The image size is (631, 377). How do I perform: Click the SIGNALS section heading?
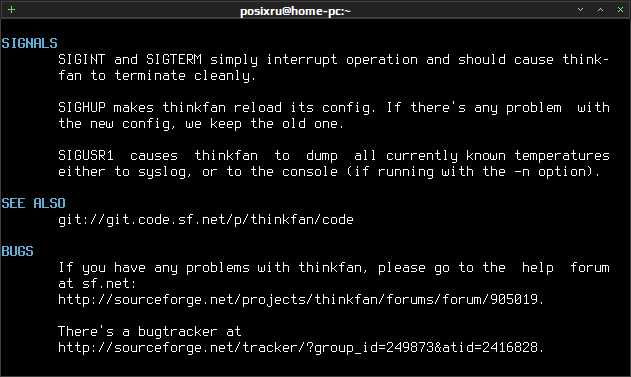pyautogui.click(x=29, y=43)
